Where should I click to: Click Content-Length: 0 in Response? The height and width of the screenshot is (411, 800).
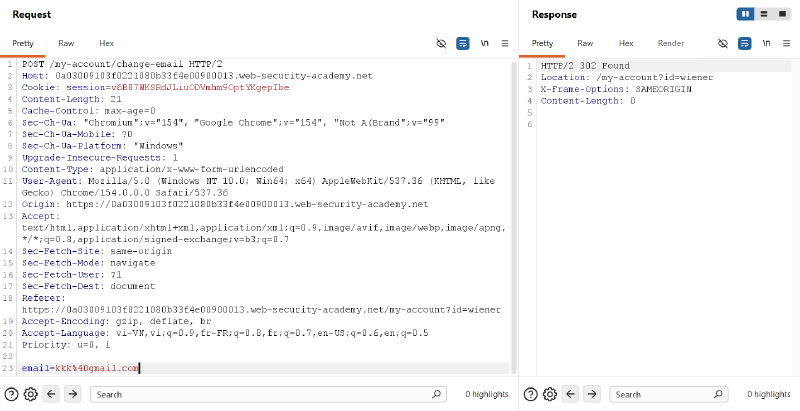tap(588, 101)
